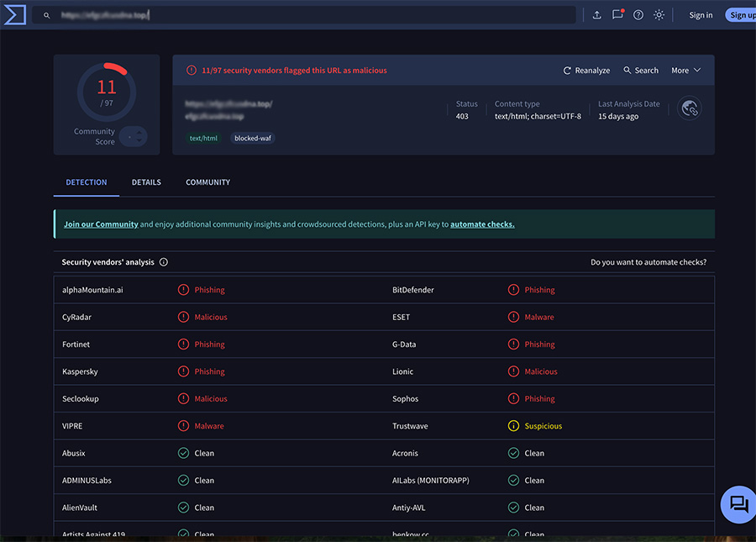Follow the automate checks link

click(482, 224)
